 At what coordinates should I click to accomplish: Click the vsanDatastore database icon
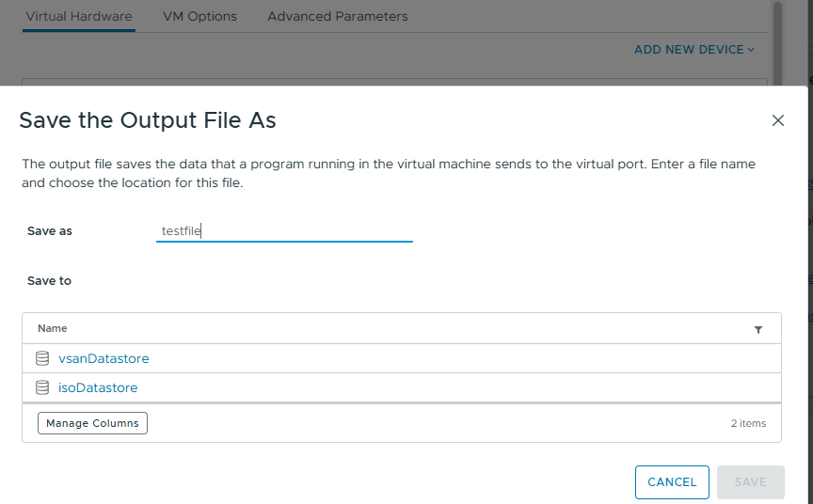point(42,358)
